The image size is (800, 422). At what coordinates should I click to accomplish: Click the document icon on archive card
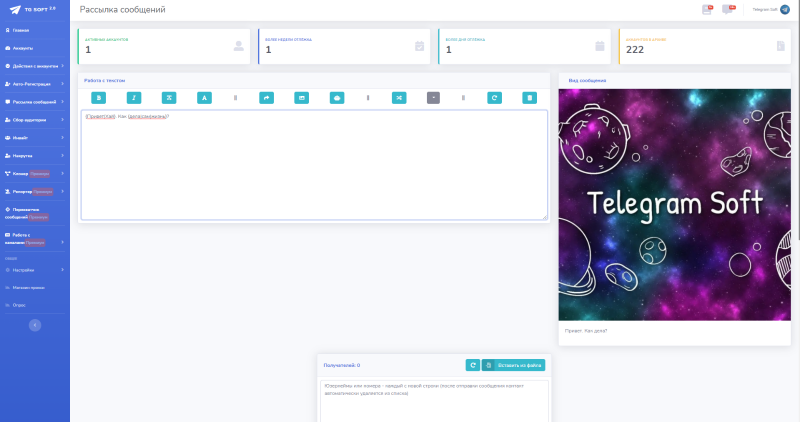(781, 46)
